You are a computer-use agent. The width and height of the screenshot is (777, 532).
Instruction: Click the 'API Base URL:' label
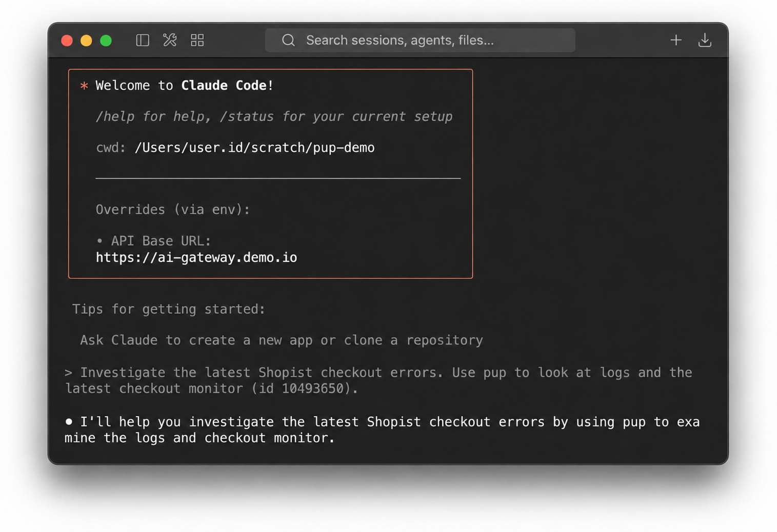click(x=161, y=241)
